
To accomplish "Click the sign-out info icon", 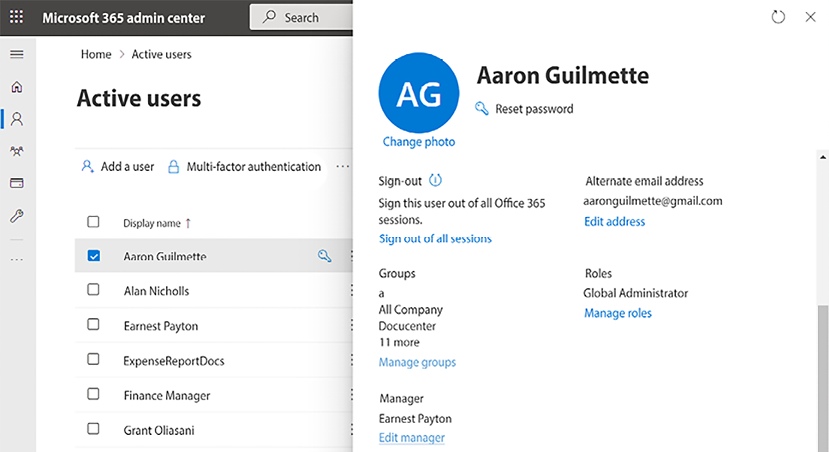I will (435, 181).
